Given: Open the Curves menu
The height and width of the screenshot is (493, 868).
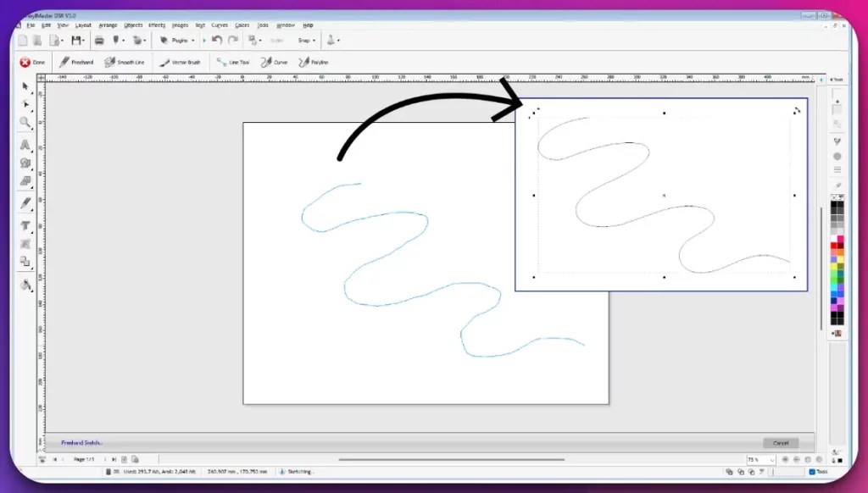Looking at the screenshot, I should (219, 25).
